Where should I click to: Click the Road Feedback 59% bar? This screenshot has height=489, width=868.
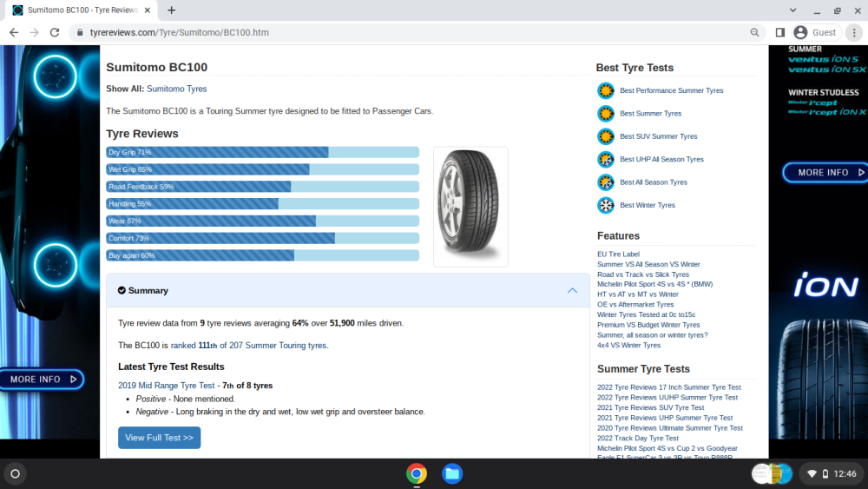[x=262, y=187]
